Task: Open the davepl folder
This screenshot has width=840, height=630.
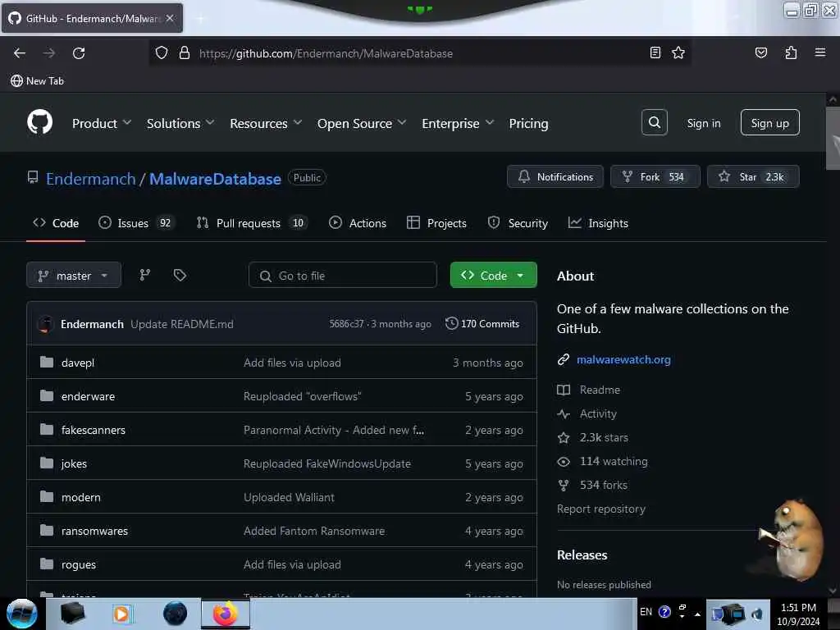Action: pyautogui.click(x=78, y=363)
